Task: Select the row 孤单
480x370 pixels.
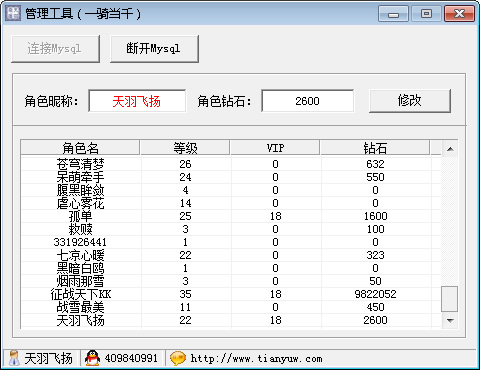Action: 231,216
